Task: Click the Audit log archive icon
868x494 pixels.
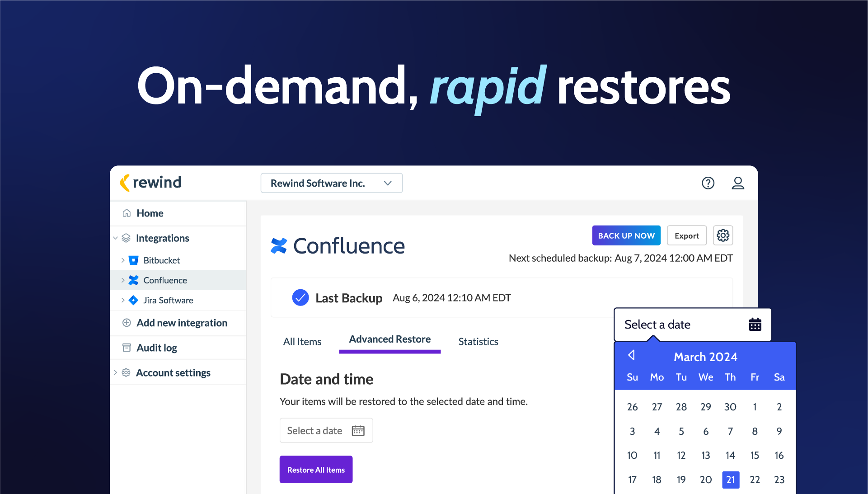Action: coord(127,348)
